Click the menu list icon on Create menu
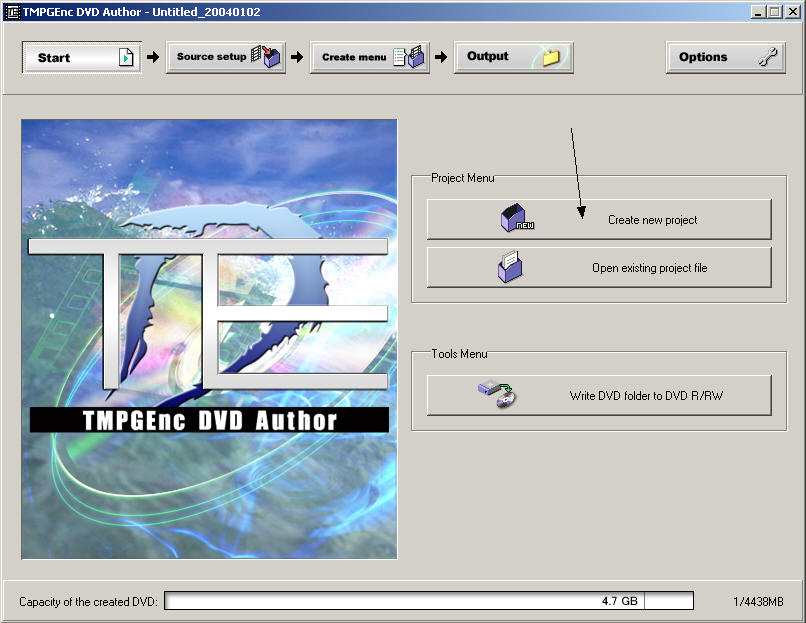Viewport: 806px width, 623px height. point(409,57)
